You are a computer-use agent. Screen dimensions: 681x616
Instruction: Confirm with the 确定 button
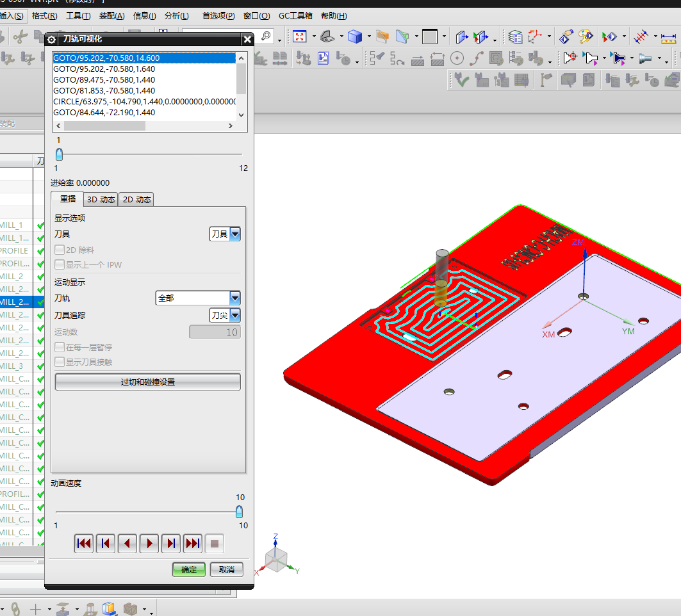pyautogui.click(x=189, y=569)
